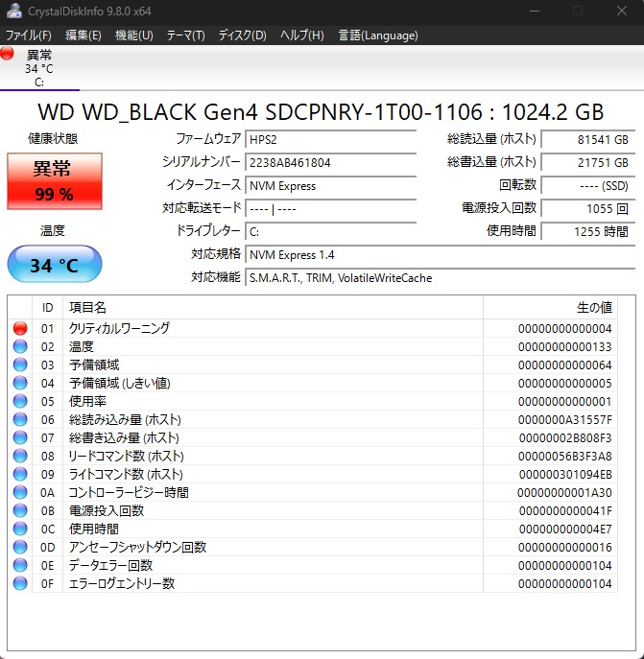
Task: Click blue status icon for リードコマンド数 (ホスト)
Action: (x=20, y=456)
